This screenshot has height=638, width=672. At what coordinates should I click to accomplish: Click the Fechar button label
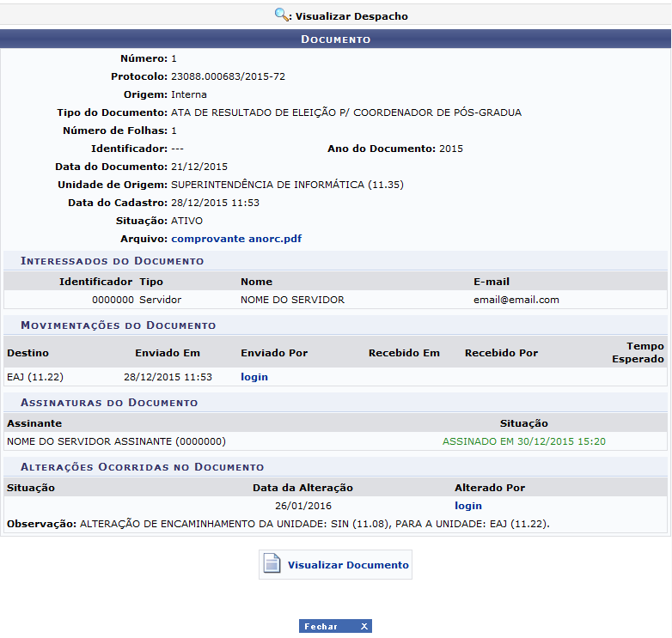pos(321,627)
